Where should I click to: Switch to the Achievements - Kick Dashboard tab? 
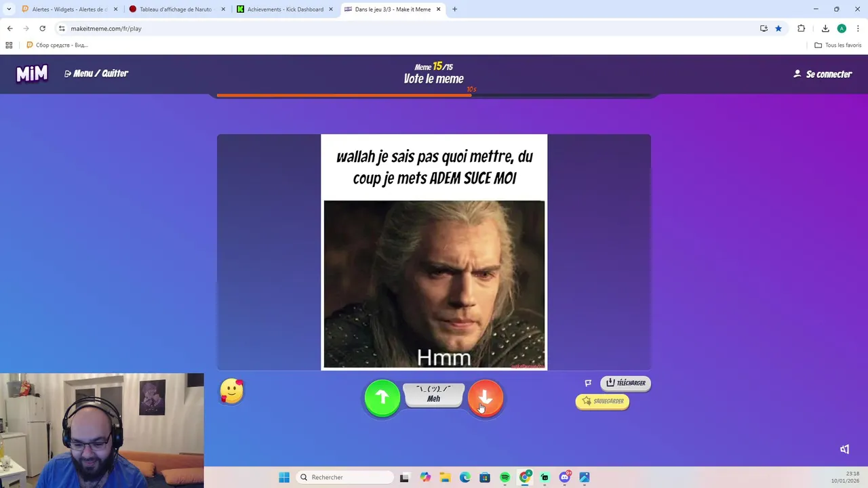[285, 9]
